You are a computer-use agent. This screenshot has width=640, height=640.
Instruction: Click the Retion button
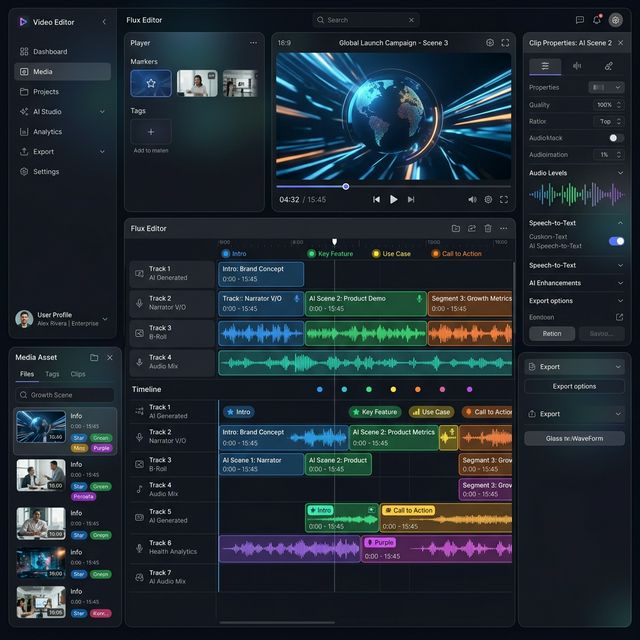(x=552, y=334)
